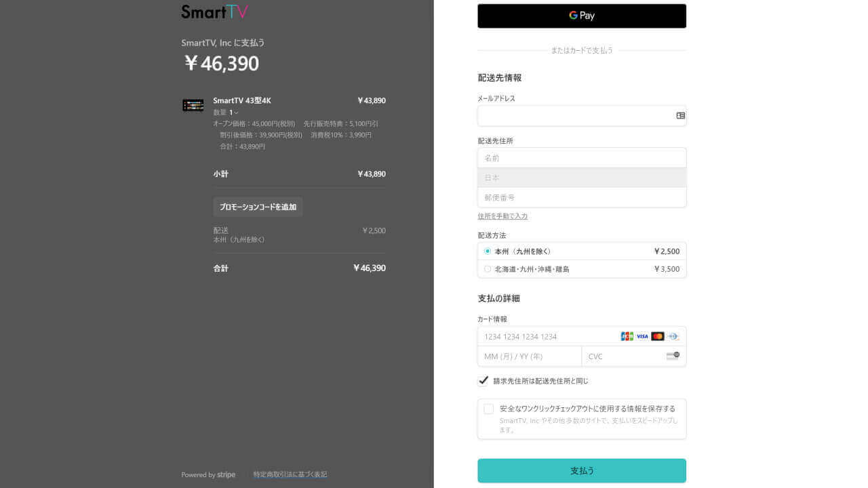Focus the card number input field

point(549,336)
